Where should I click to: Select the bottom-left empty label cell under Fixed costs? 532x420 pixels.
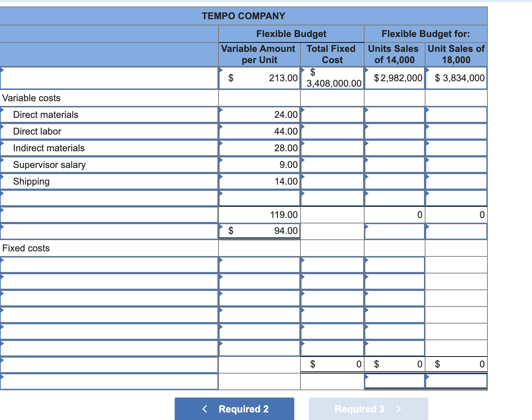click(109, 381)
